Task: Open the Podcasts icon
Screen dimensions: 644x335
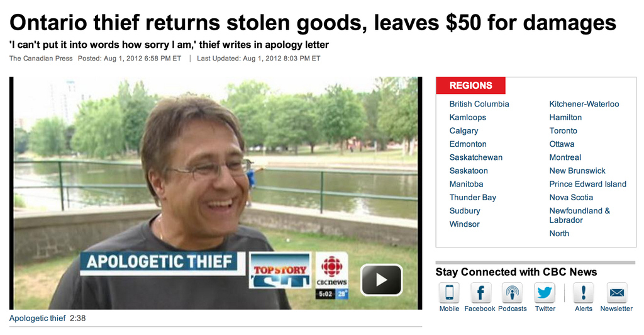Action: [x=512, y=292]
